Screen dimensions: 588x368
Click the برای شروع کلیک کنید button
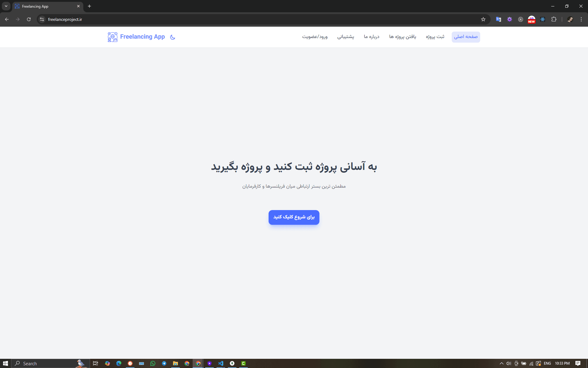tap(294, 217)
